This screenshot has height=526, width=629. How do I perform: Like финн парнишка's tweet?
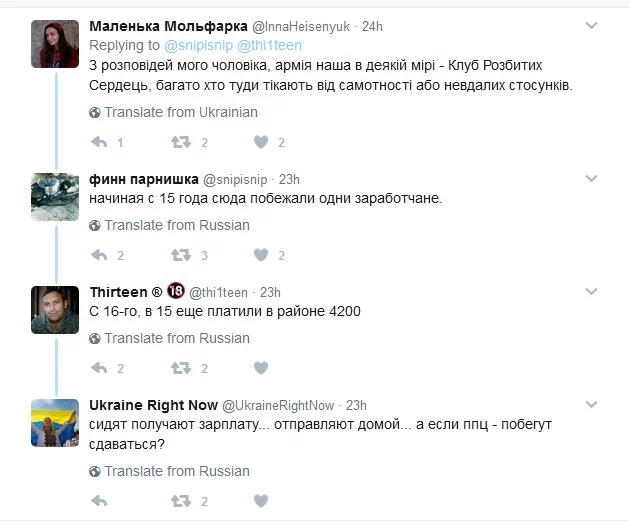pos(262,255)
